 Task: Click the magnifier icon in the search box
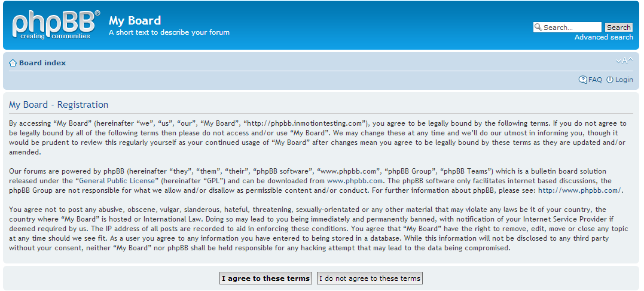point(538,27)
